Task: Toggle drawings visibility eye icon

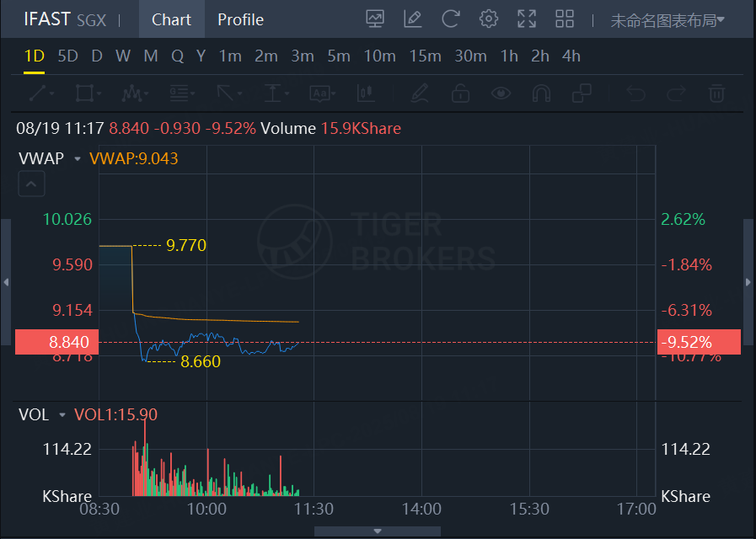Action: point(501,93)
